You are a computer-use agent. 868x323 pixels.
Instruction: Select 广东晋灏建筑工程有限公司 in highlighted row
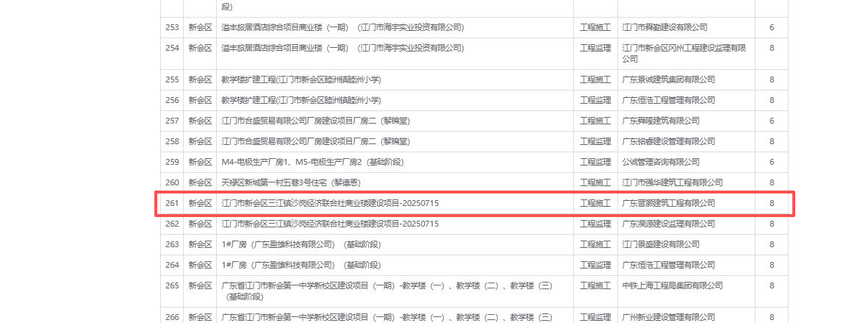(x=668, y=203)
